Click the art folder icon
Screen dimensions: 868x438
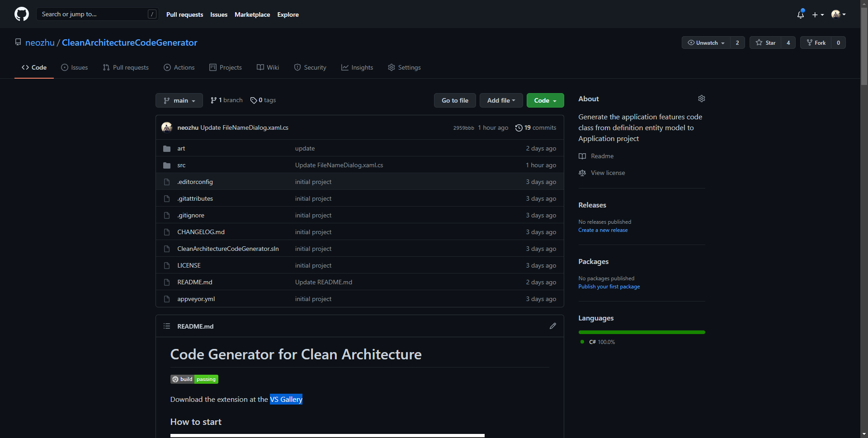click(x=167, y=148)
